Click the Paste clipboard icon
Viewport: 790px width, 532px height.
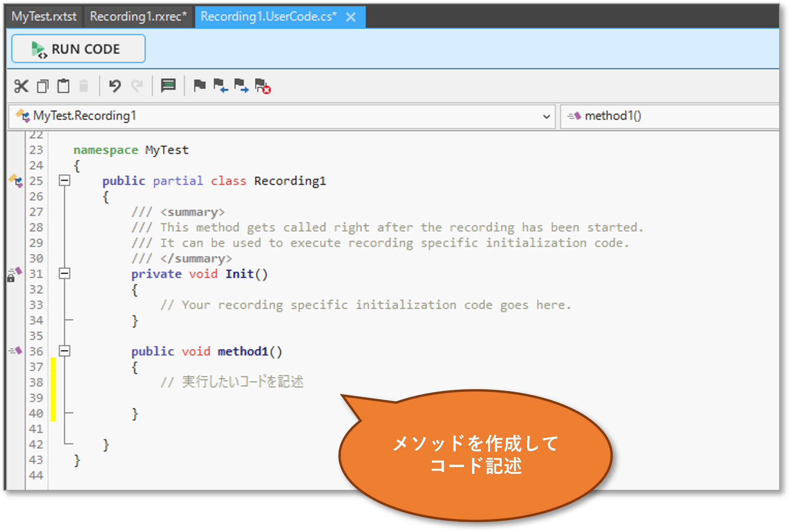[x=63, y=86]
